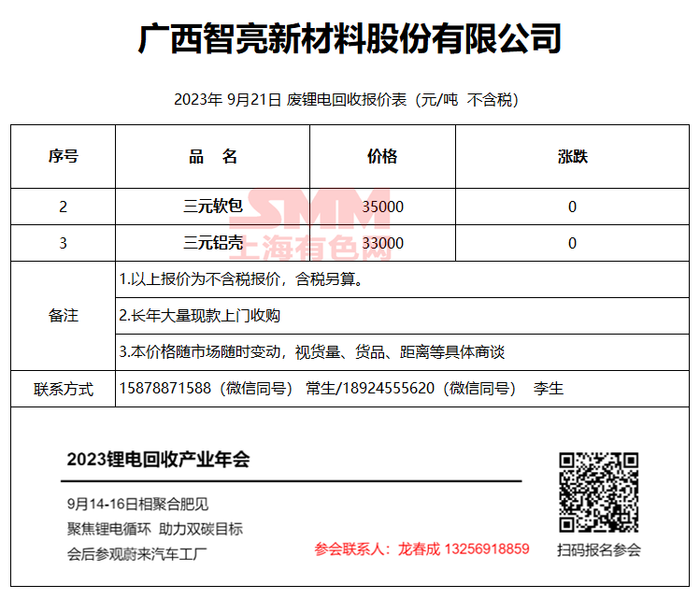This screenshot has height=599, width=700.
Task: Select the price value 33000
Action: (x=382, y=243)
